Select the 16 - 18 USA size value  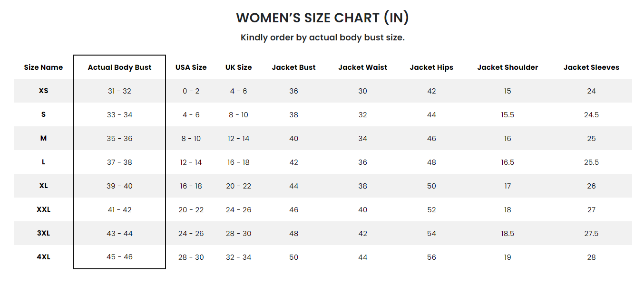(191, 186)
